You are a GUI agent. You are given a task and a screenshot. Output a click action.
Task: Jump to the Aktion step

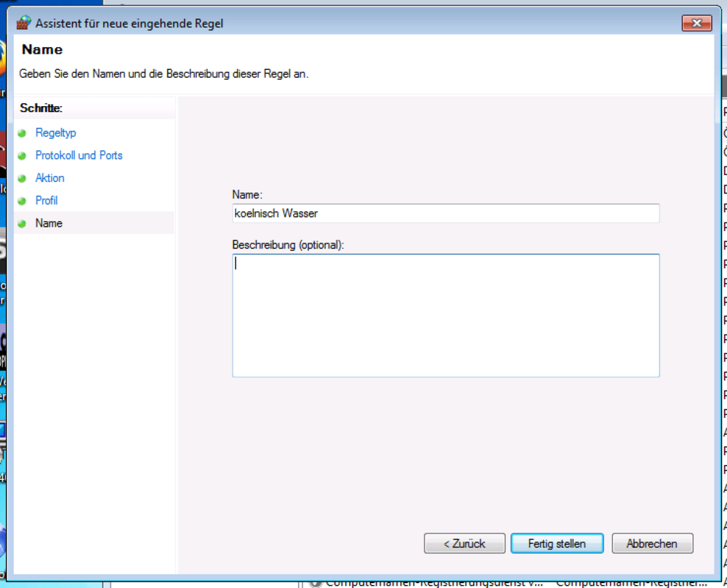(x=49, y=178)
